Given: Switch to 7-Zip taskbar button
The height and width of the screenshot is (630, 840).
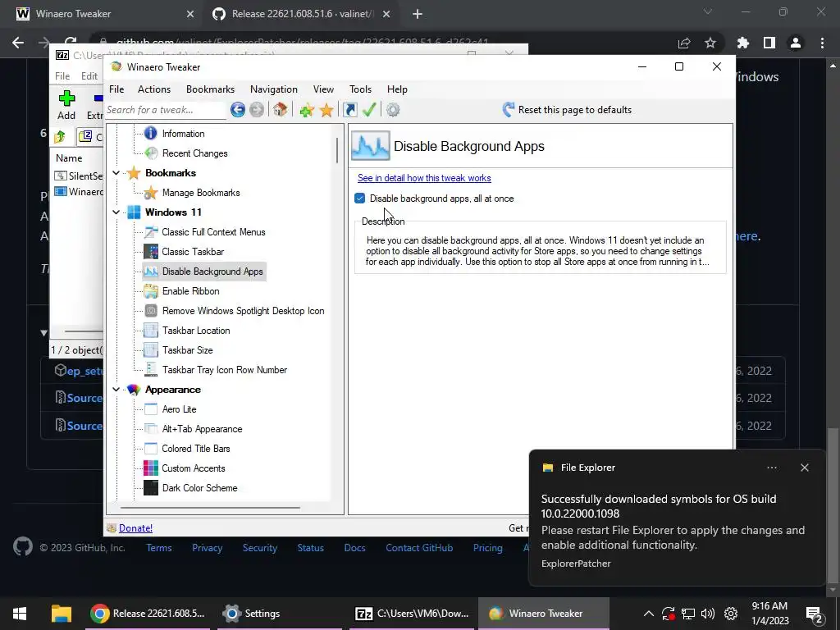Looking at the screenshot, I should [x=412, y=614].
